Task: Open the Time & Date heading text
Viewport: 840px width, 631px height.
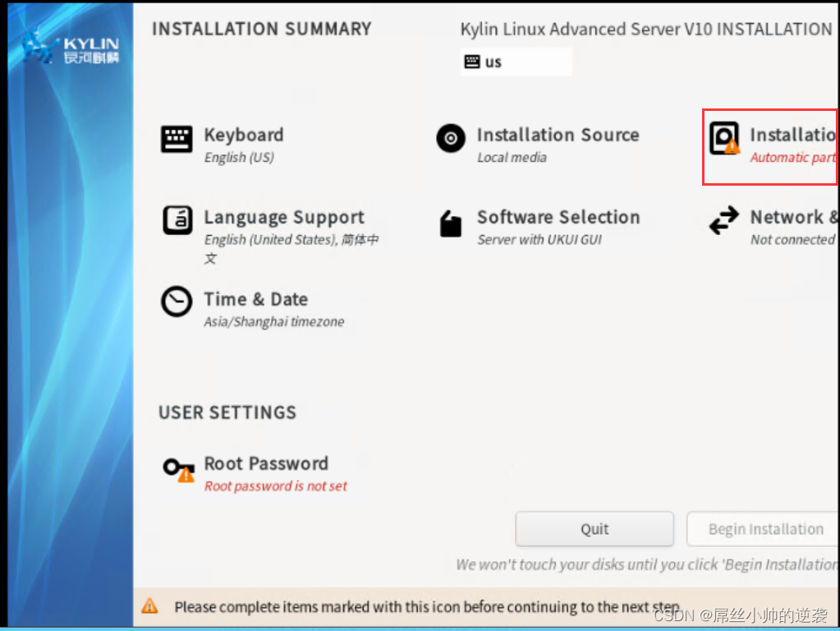Action: click(256, 299)
